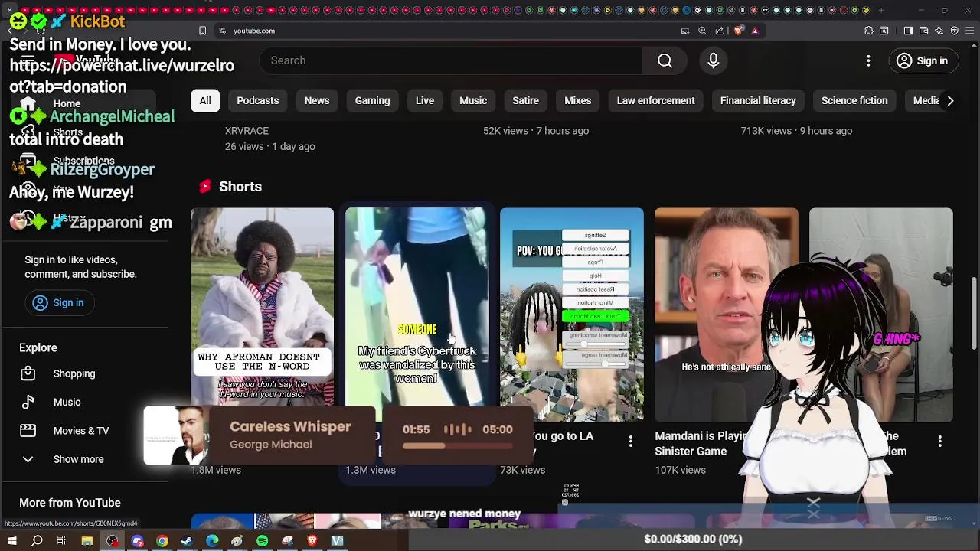Image resolution: width=980 pixels, height=551 pixels.
Task: Click the page vertical scrollbar thumb
Action: tap(975, 314)
